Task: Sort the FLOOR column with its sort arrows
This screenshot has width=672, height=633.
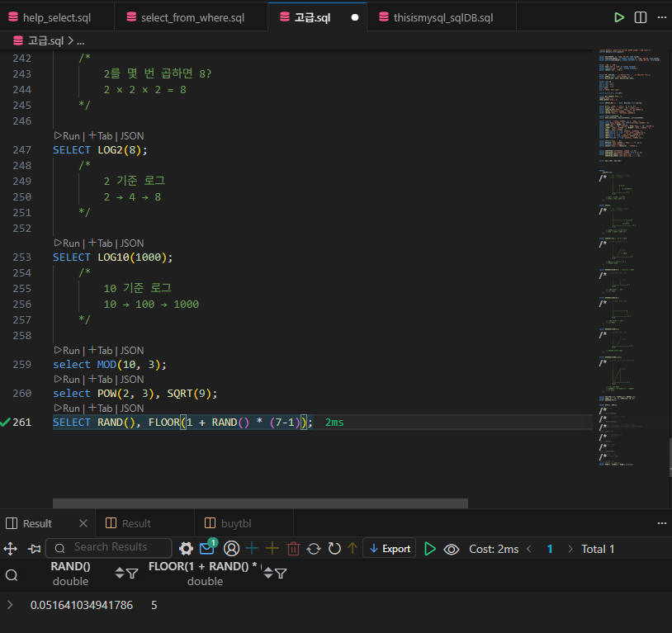Action: pos(268,573)
